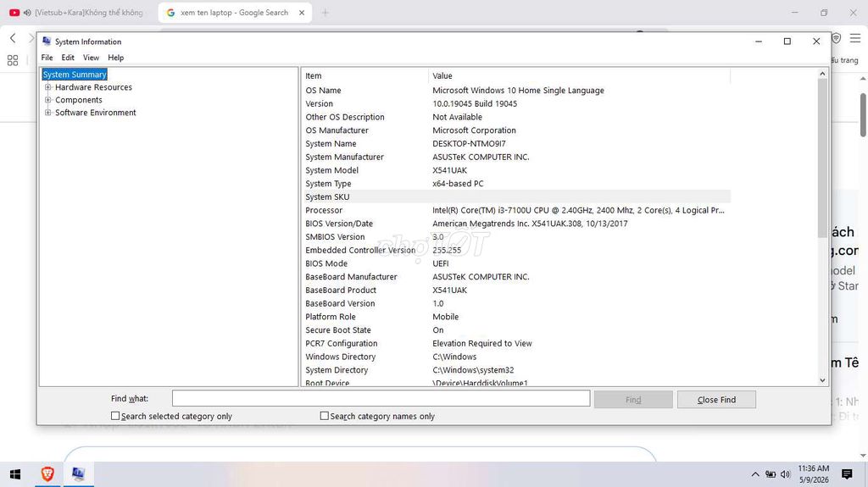Select the PCR7 Configuration row
The width and height of the screenshot is (868, 487).
coord(516,343)
